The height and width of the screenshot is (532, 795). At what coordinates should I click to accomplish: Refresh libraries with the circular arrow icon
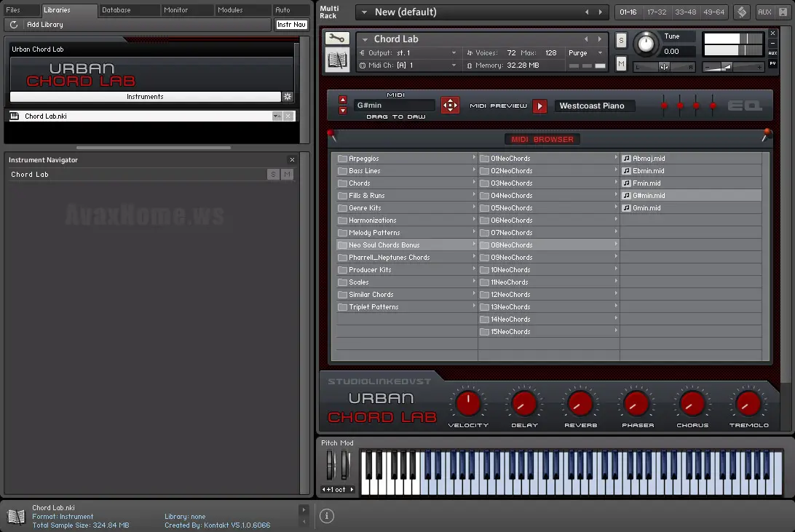(x=14, y=24)
